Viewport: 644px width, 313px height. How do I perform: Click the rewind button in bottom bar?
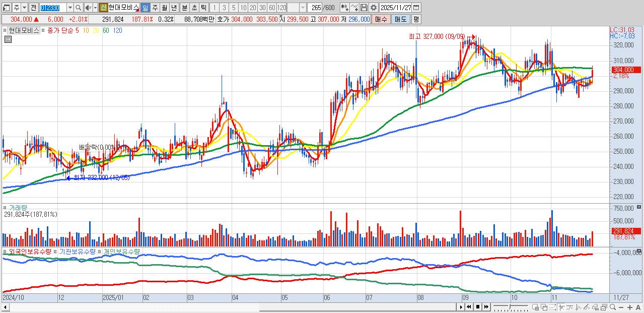click(x=469, y=307)
